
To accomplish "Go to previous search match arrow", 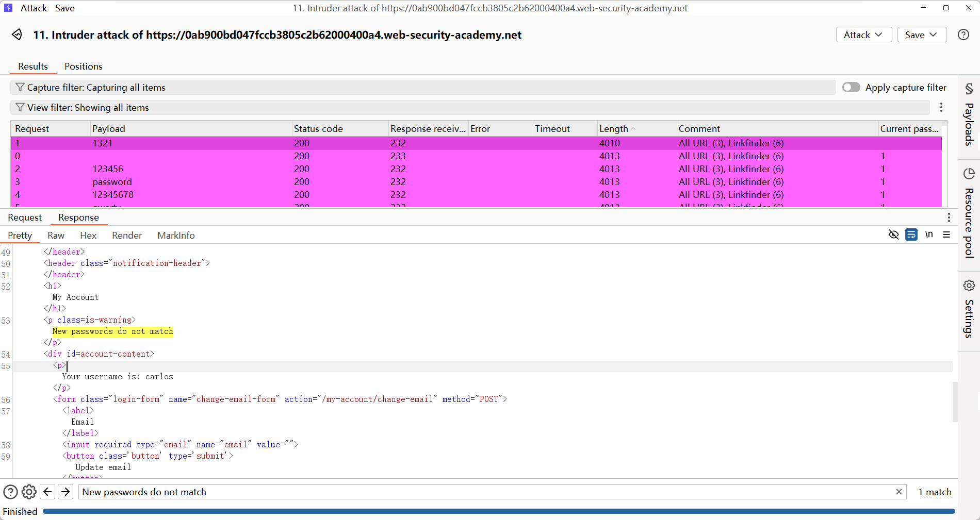I will click(x=47, y=492).
